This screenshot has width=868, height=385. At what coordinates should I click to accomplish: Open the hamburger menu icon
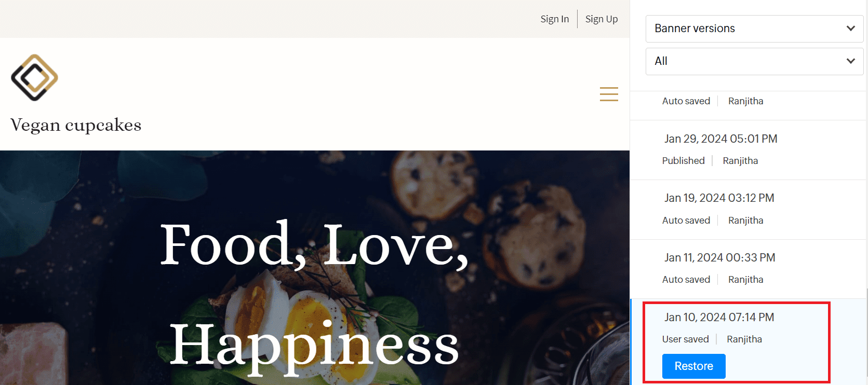tap(609, 94)
